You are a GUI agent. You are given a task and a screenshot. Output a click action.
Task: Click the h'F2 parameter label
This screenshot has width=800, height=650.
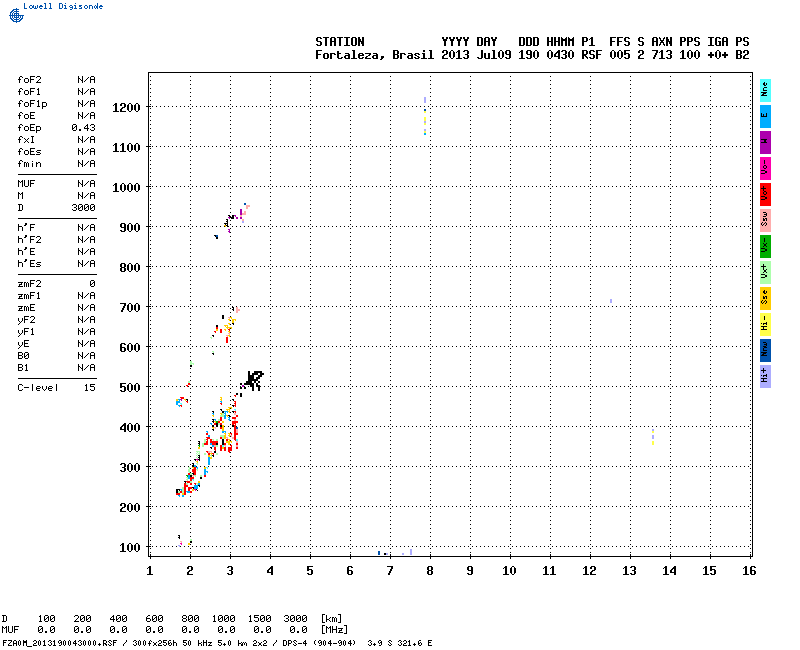[x=29, y=240]
